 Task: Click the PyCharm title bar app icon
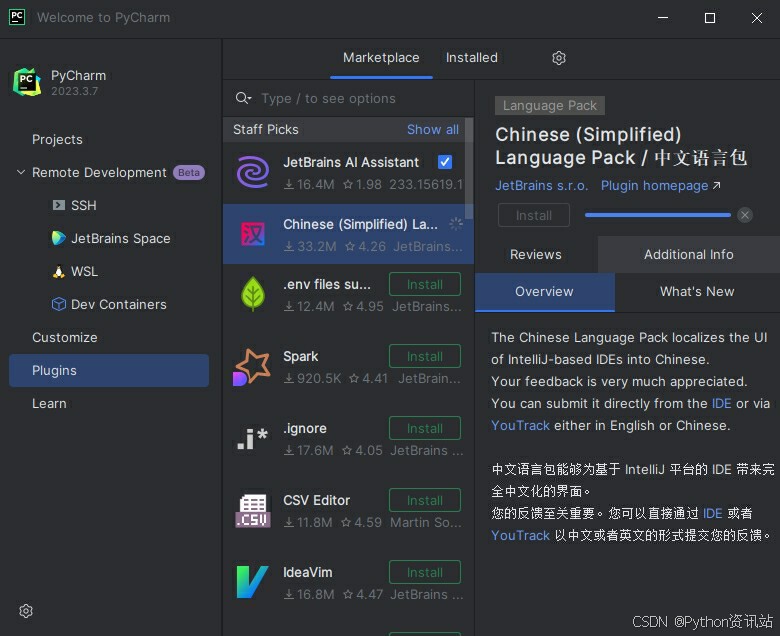point(17,17)
